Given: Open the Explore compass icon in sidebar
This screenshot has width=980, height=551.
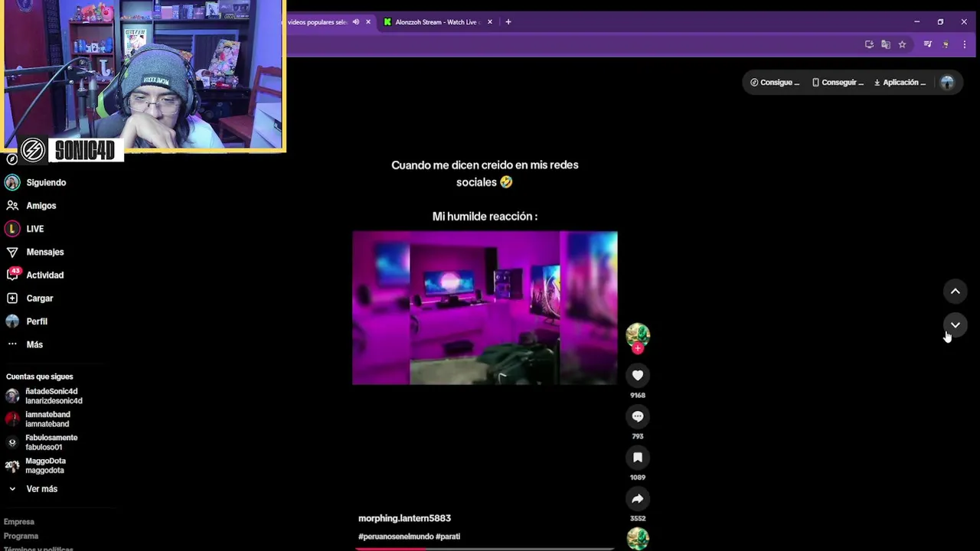Looking at the screenshot, I should [11, 159].
